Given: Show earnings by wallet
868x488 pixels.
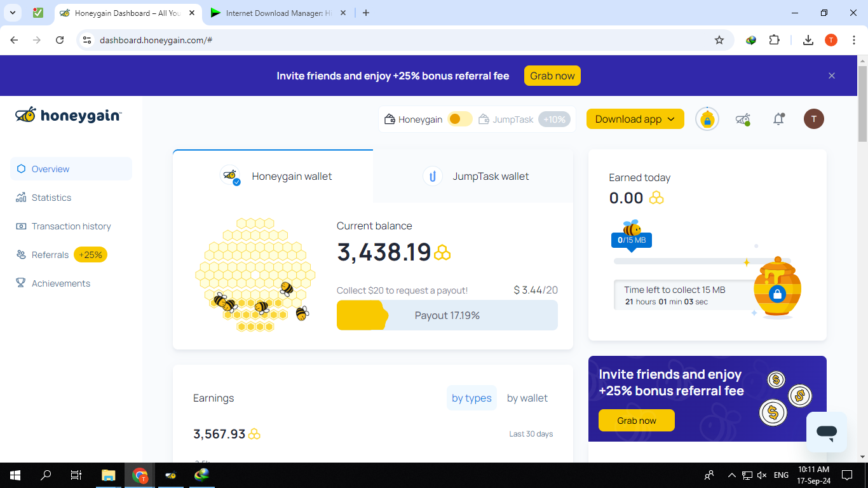Looking at the screenshot, I should 527,398.
